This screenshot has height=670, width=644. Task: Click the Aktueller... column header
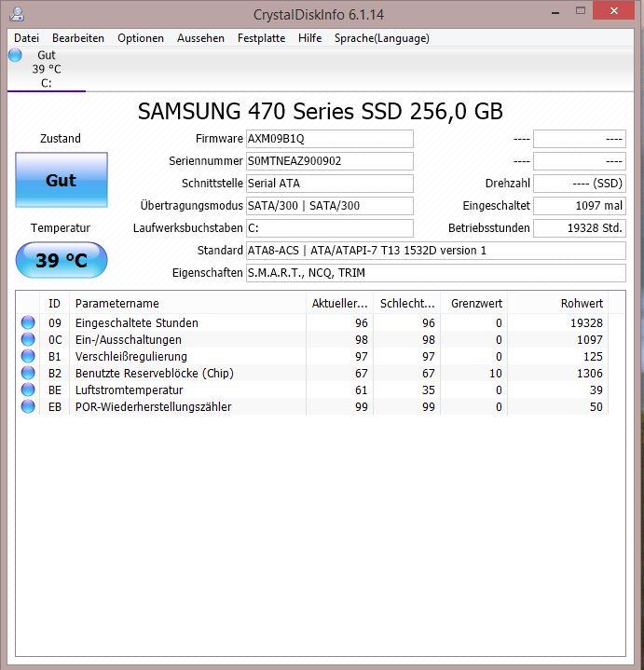[340, 304]
